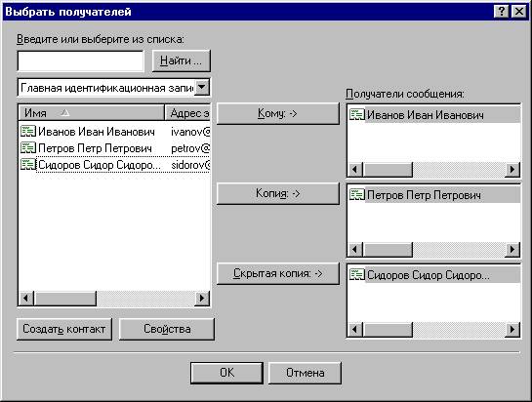Viewport: 532px width, 402px height.
Task: Click the sidorov@ address cell
Action: pos(190,165)
